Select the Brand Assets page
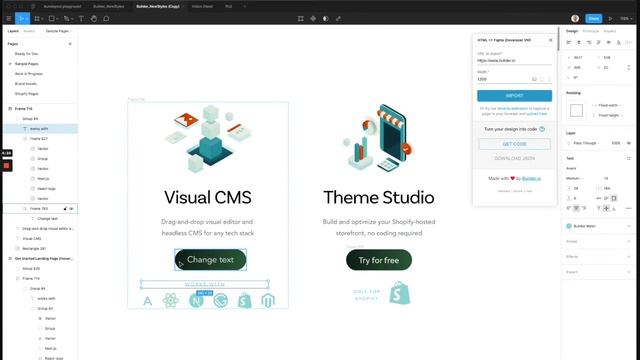 (x=26, y=84)
